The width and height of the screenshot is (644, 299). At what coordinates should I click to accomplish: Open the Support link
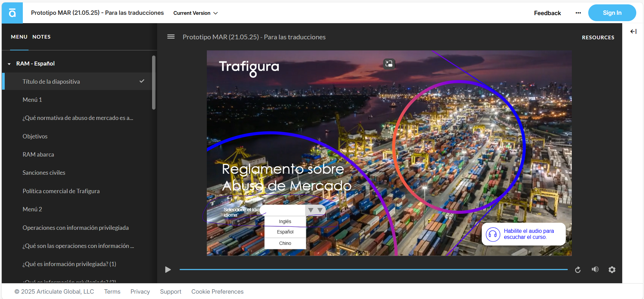pyautogui.click(x=171, y=292)
